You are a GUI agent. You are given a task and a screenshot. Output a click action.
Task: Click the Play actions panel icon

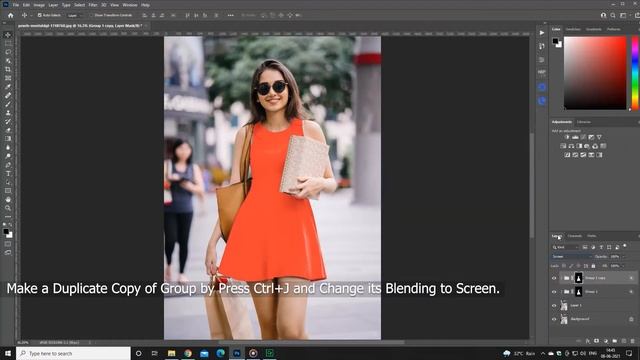(x=542, y=33)
